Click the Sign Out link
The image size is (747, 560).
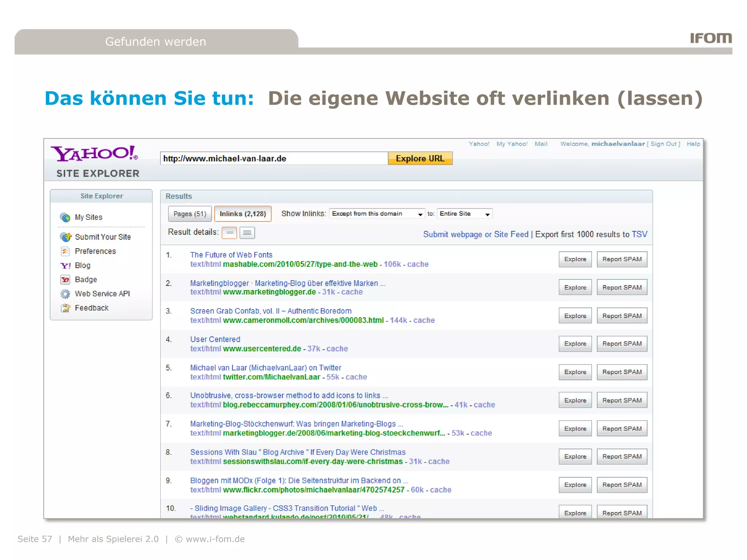(x=663, y=144)
